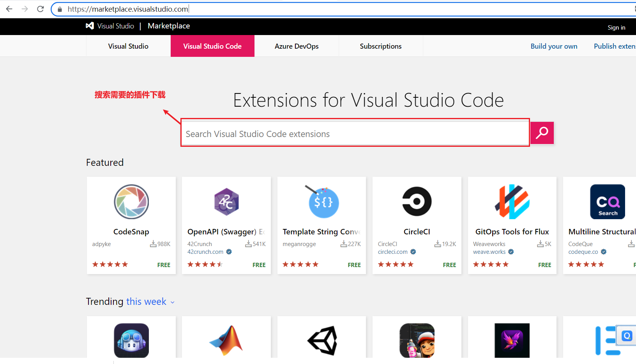Open the GitOps Tools for Flux title
636x364 pixels.
pos(512,232)
